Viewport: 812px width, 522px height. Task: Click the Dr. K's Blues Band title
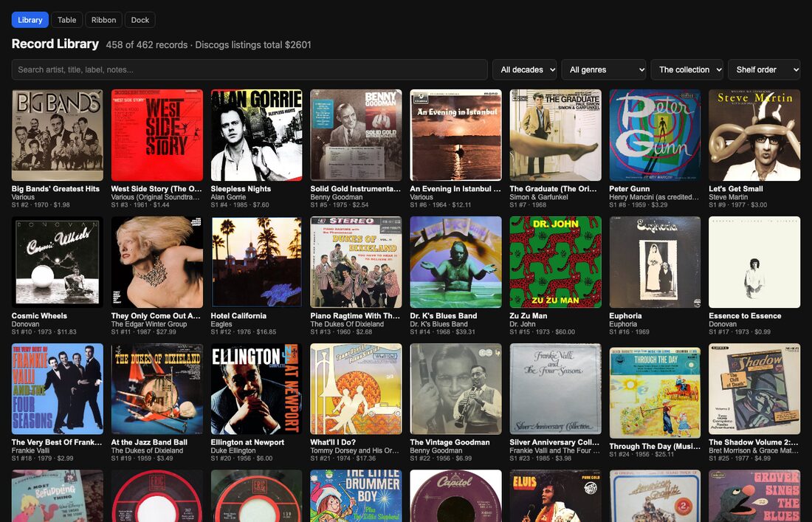tap(444, 315)
